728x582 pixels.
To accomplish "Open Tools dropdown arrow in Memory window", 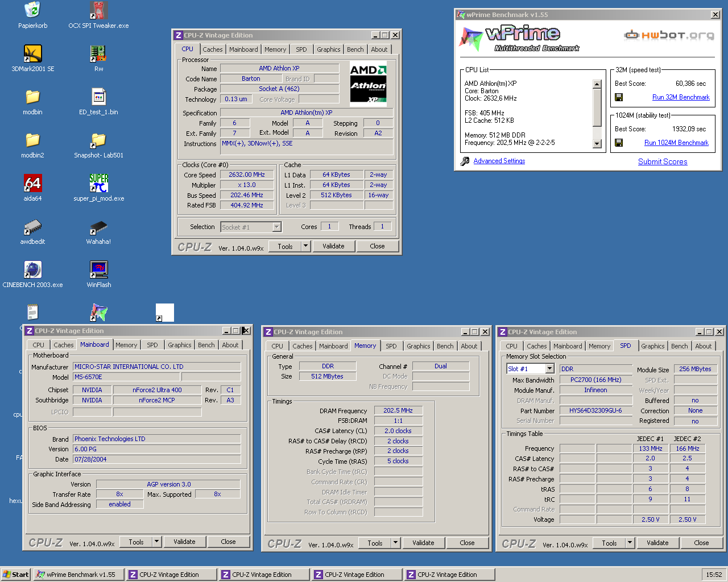I will pos(395,543).
